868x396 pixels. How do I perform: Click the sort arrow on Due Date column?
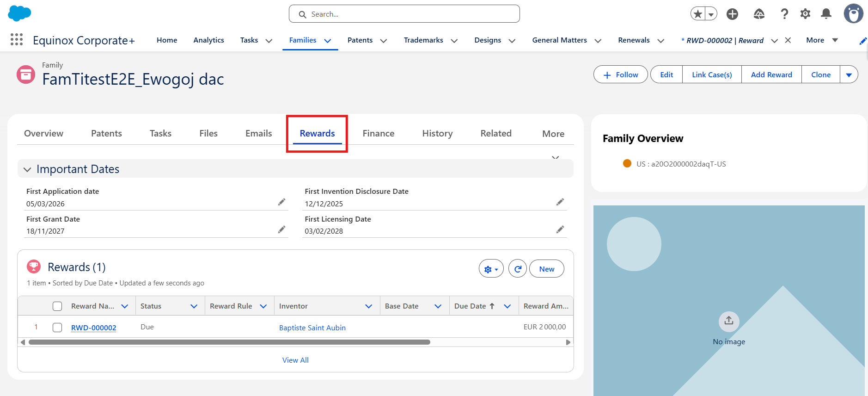coord(492,306)
